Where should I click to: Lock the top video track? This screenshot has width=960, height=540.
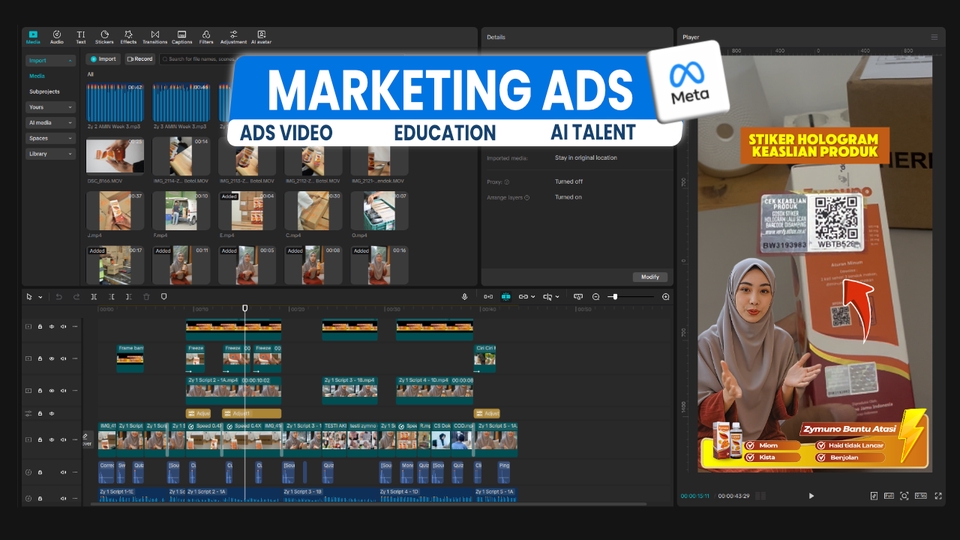tap(40, 327)
